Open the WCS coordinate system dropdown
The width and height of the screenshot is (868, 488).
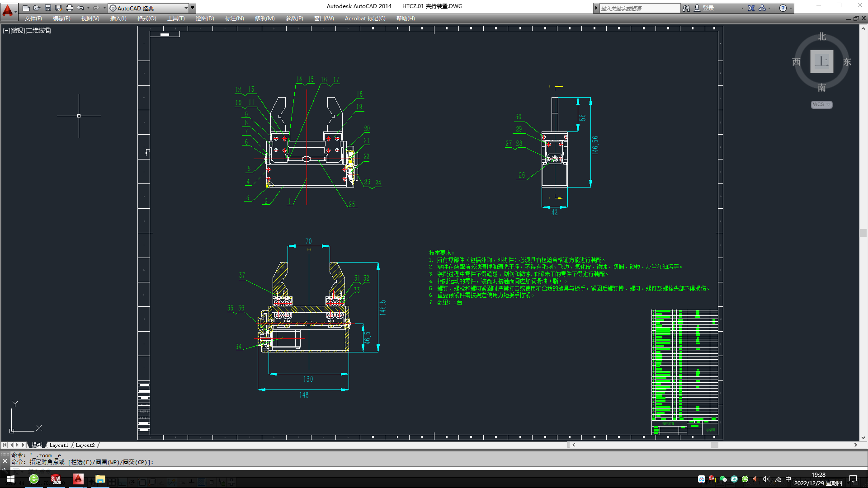(821, 104)
